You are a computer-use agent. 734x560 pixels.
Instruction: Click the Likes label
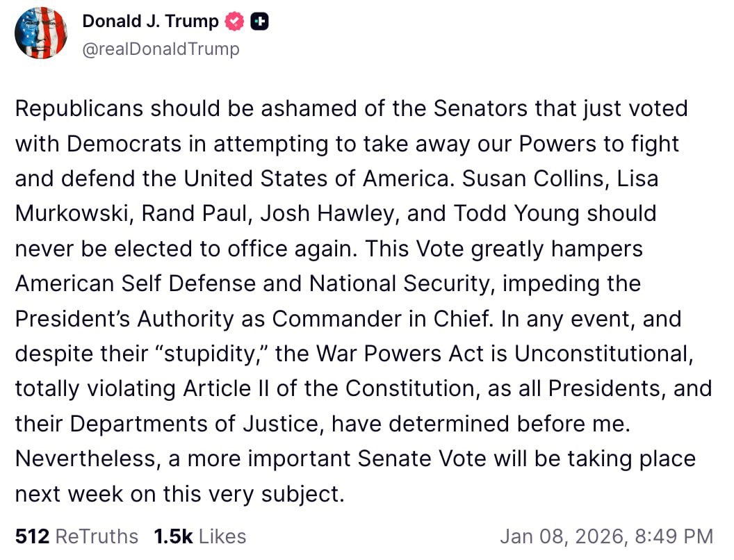[x=222, y=536]
